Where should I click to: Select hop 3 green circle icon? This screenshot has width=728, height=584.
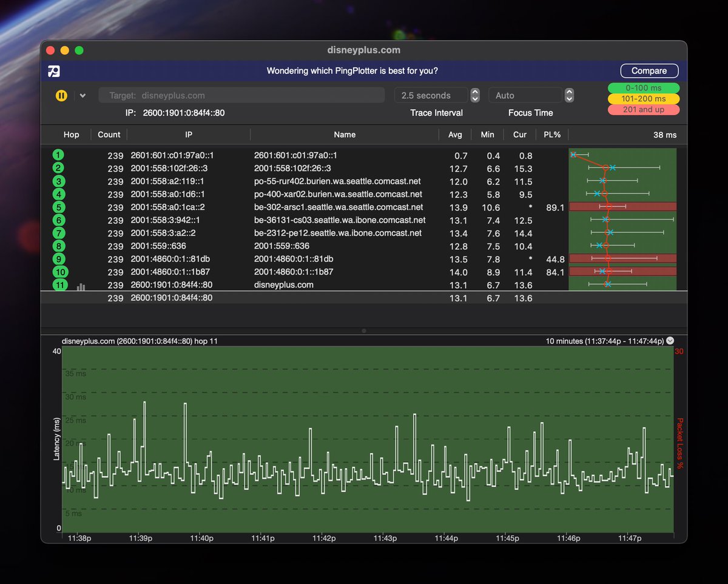point(58,181)
